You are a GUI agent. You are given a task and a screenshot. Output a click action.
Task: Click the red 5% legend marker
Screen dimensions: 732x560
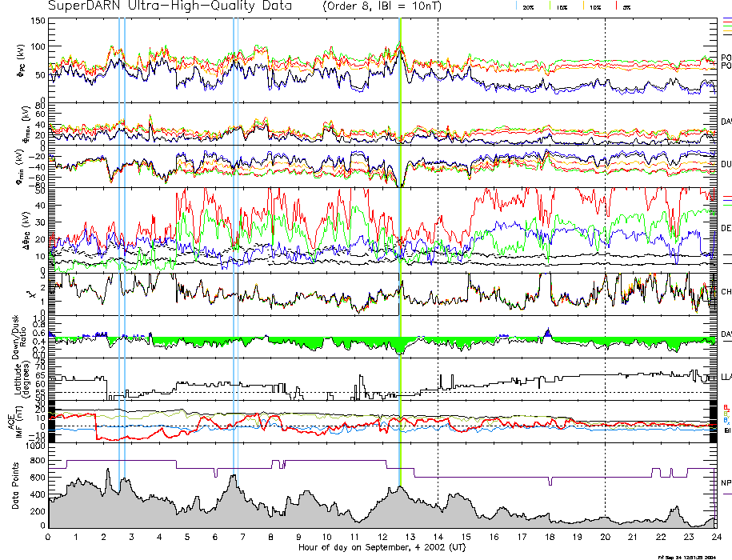pyautogui.click(x=615, y=6)
